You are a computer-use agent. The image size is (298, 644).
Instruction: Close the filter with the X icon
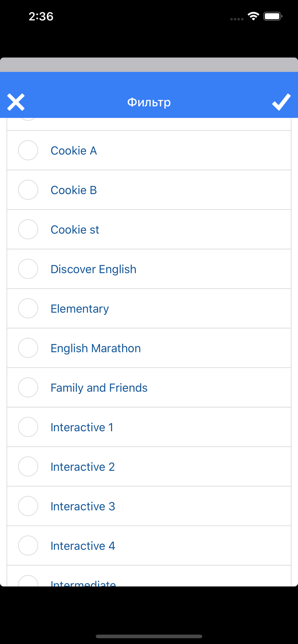pos(16,102)
